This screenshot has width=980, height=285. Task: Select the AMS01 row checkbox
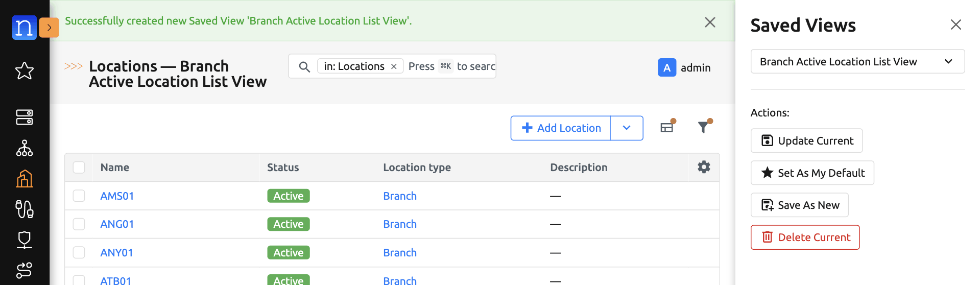[x=79, y=196]
